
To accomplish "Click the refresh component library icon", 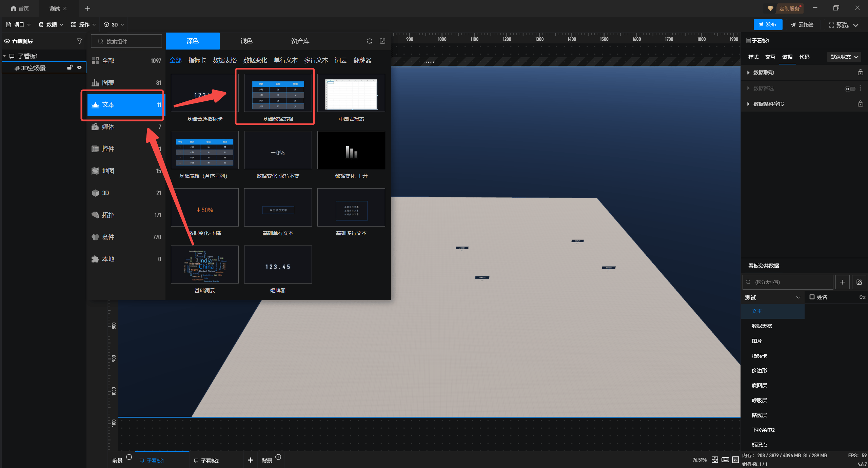I will pos(370,41).
